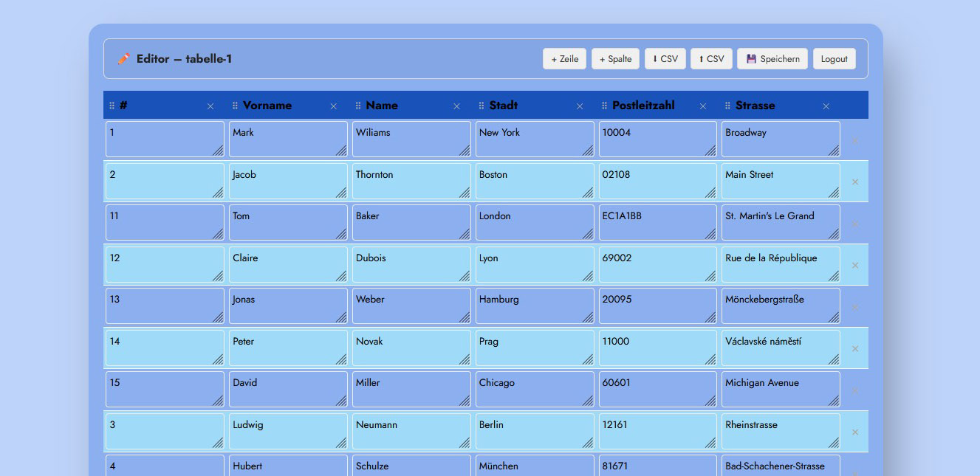The height and width of the screenshot is (476, 980).
Task: Edit the Mark first name cell
Action: (288, 139)
